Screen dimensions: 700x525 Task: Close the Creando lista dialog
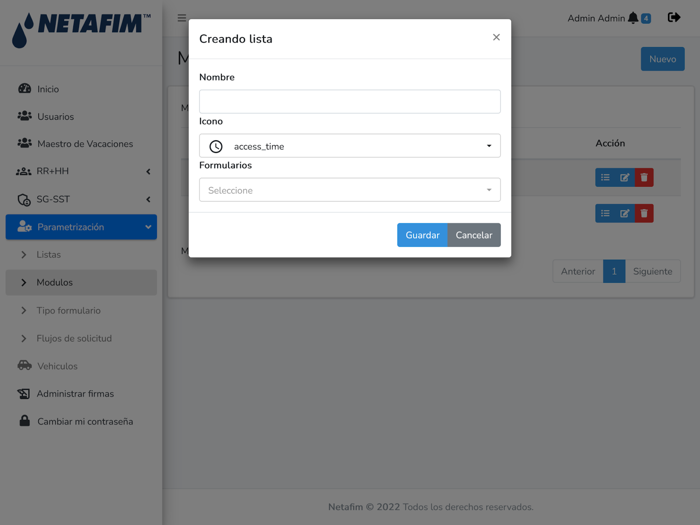496,37
